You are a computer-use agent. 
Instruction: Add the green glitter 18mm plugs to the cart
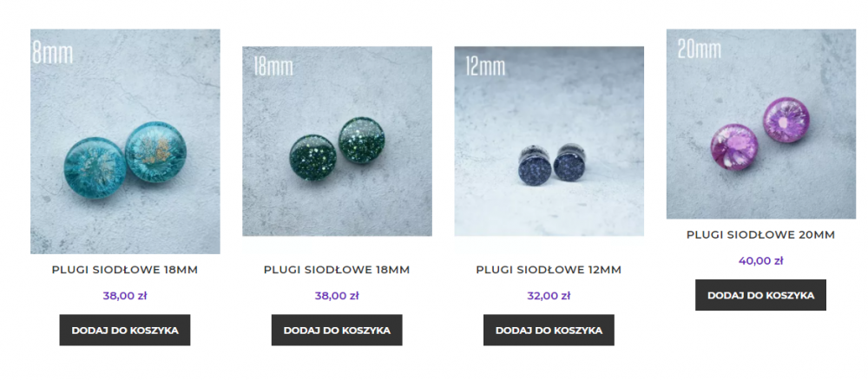(x=337, y=331)
